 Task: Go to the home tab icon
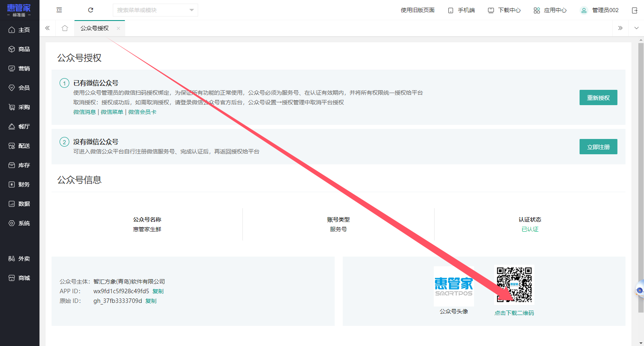click(x=65, y=28)
